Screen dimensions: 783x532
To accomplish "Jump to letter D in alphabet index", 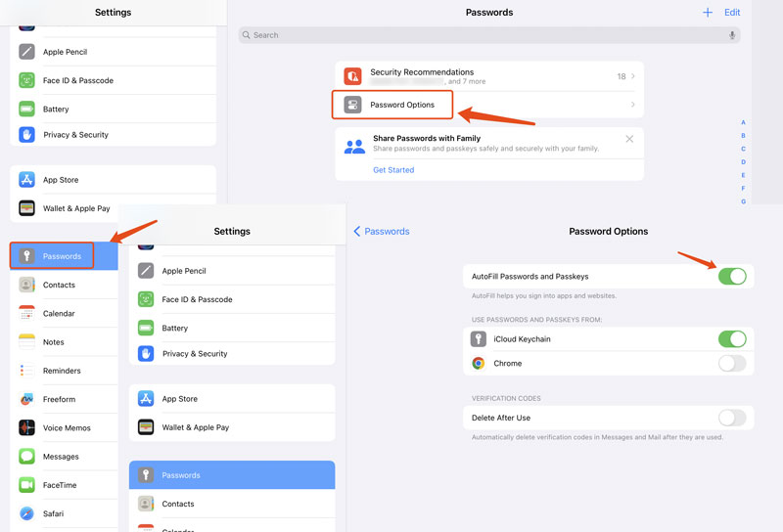I will click(x=743, y=161).
